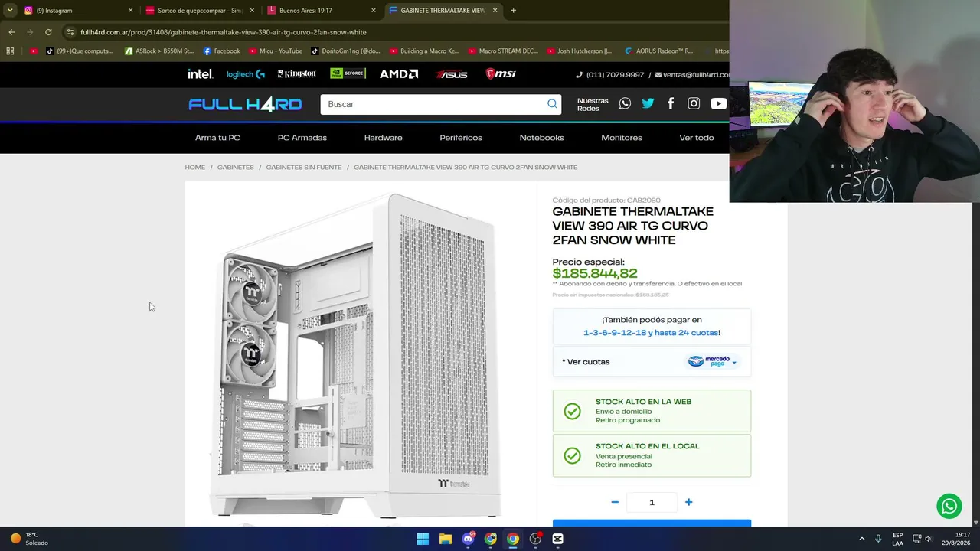This screenshot has width=980, height=551.
Task: Open the weather widget showing 18°C Soleado
Action: pos(29,539)
